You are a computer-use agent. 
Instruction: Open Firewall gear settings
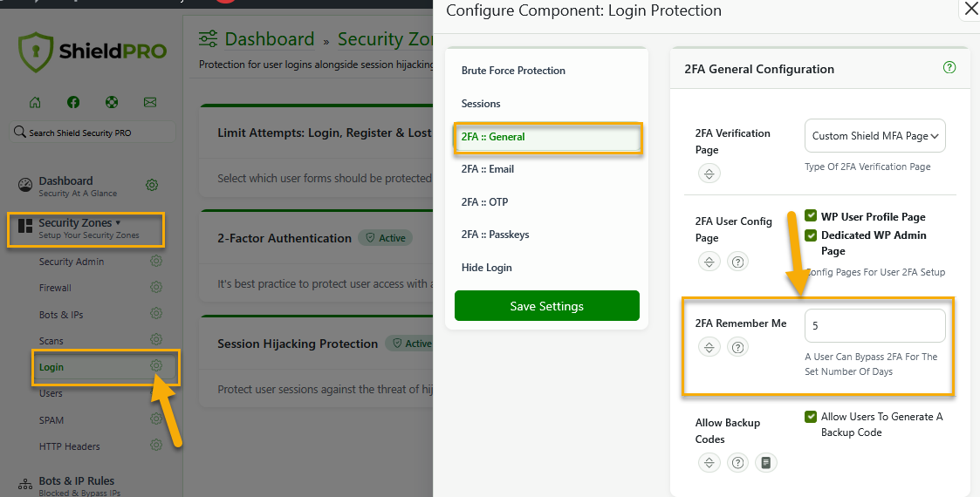tap(156, 287)
